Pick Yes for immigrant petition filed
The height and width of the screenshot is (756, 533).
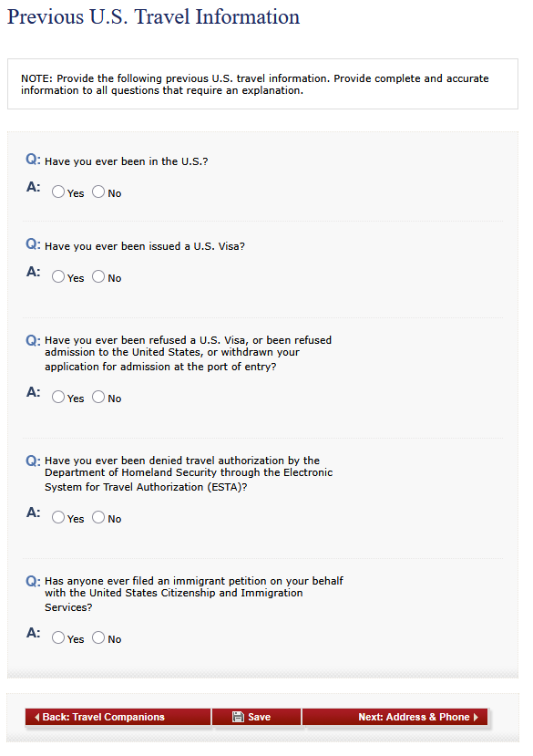58,637
